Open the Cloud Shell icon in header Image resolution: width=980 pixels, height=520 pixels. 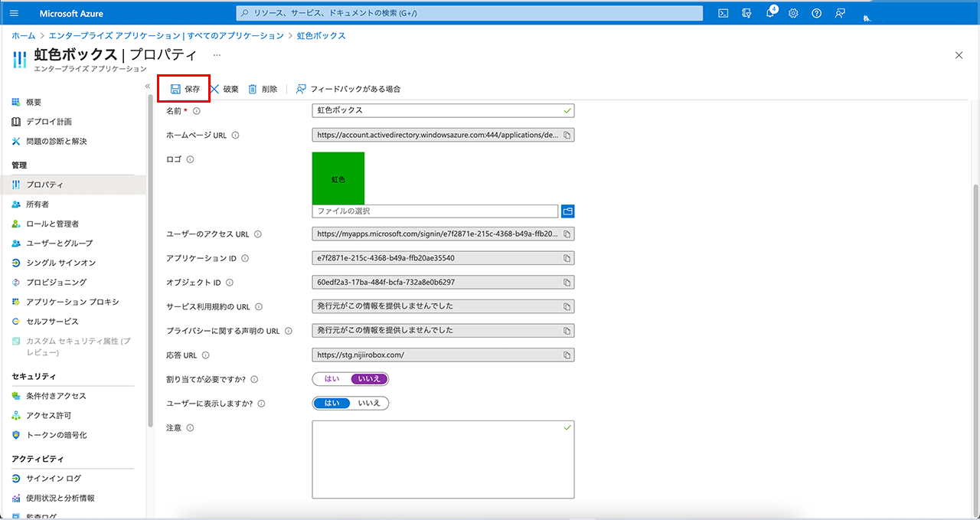722,13
